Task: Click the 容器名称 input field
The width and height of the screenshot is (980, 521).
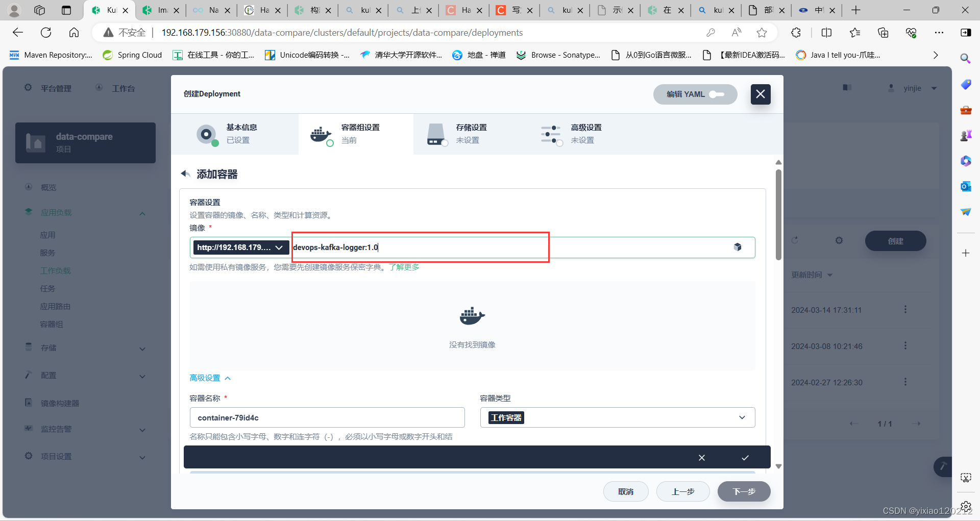Action: 327,417
